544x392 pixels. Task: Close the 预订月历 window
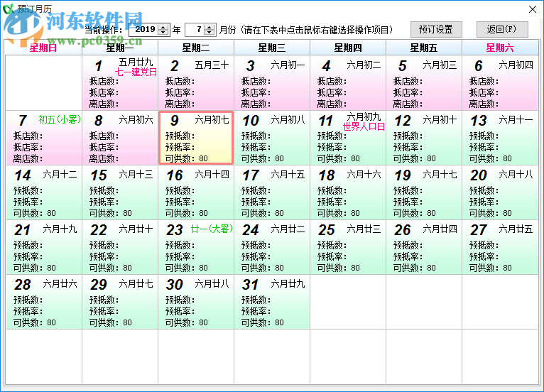[x=533, y=9]
